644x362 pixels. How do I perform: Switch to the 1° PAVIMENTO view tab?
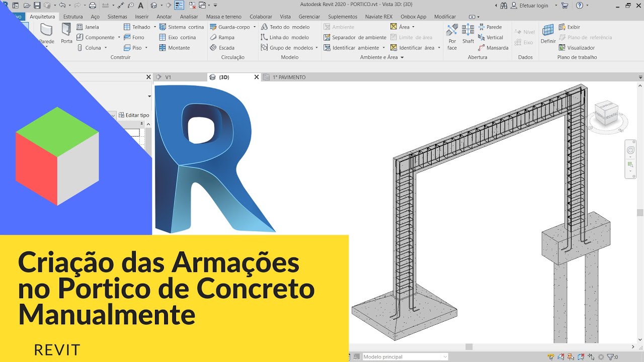pos(289,77)
